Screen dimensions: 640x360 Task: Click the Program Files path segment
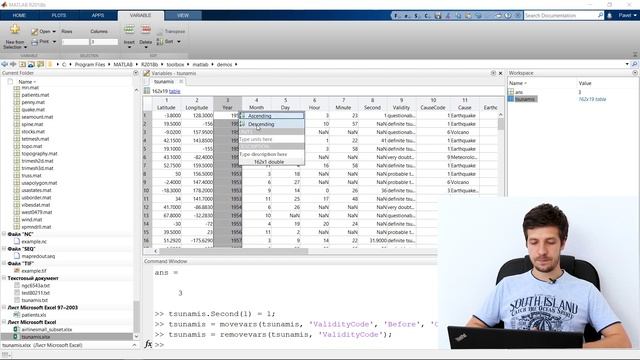(x=90, y=64)
